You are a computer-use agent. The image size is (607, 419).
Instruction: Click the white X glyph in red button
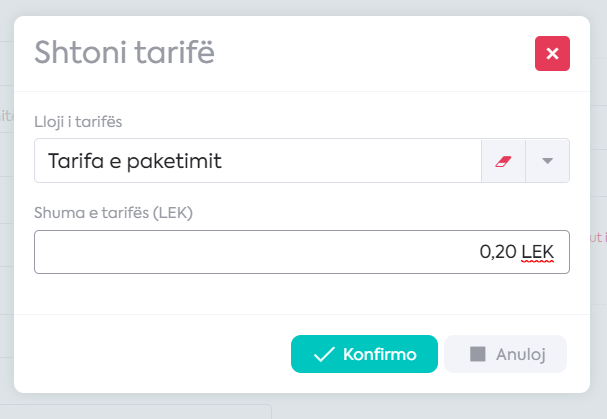(552, 53)
